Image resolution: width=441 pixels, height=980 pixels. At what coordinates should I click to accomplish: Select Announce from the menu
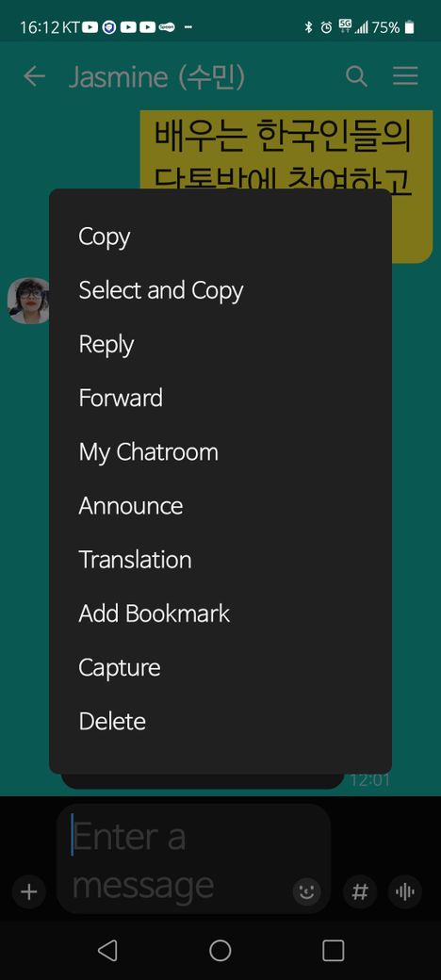(220, 506)
